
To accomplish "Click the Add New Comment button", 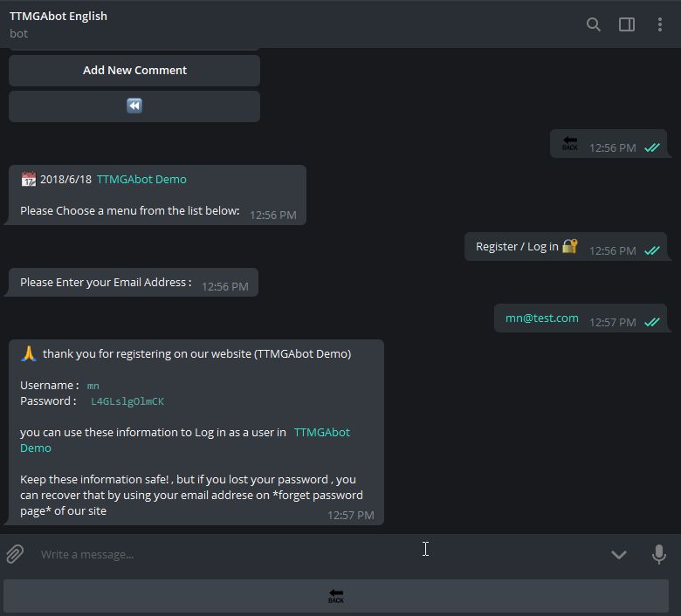I will point(134,71).
